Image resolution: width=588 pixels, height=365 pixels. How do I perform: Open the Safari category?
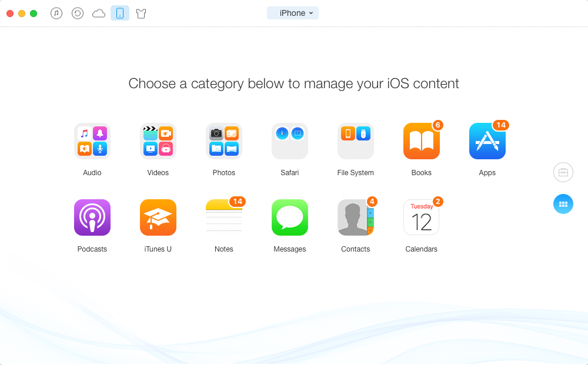point(290,141)
